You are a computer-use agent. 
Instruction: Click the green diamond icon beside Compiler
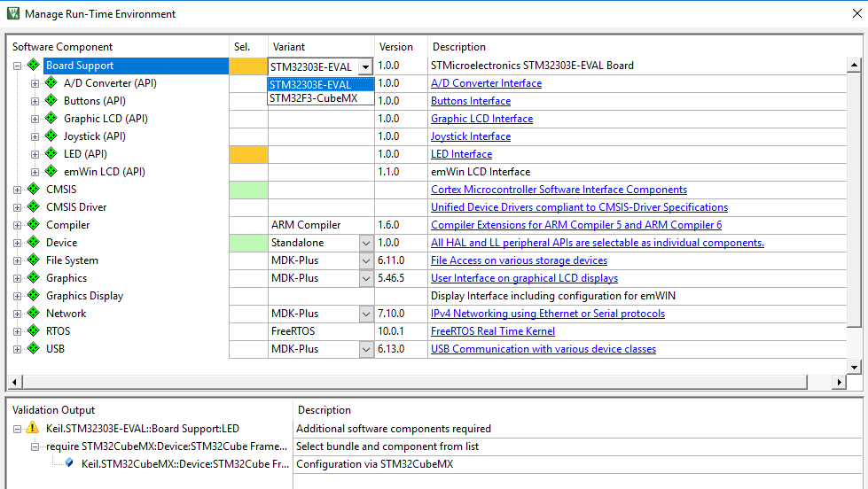pos(34,224)
